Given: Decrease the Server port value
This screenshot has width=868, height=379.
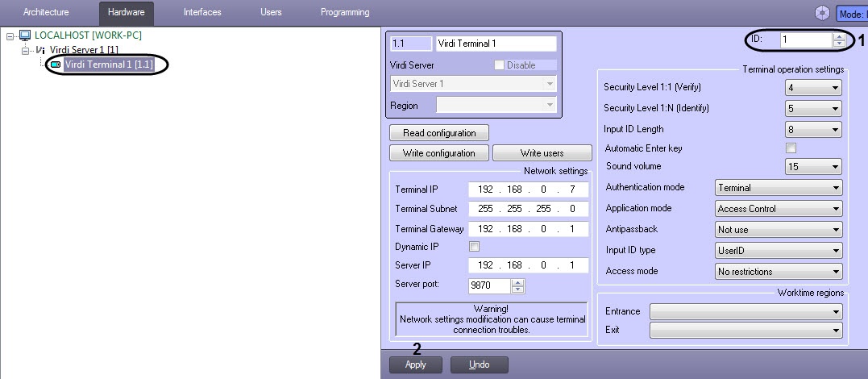Looking at the screenshot, I should (x=518, y=289).
